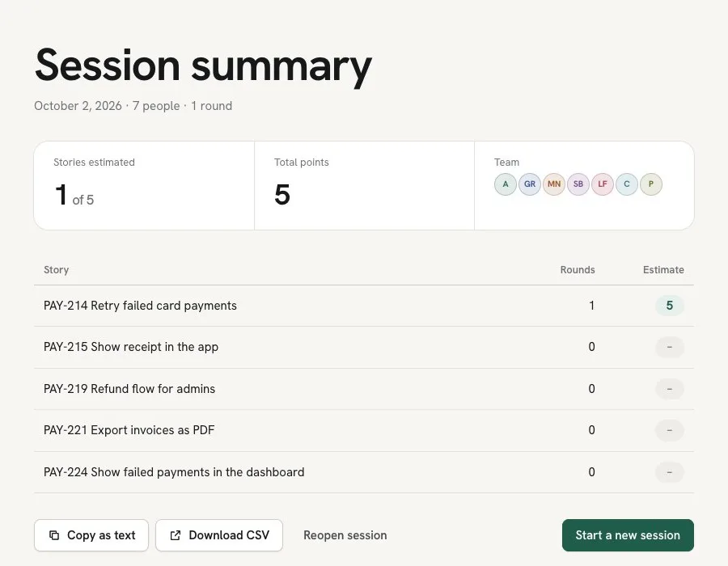Viewport: 728px width, 566px height.
Task: Click the rounds value 0 for PAY-215
Action: [591, 347]
